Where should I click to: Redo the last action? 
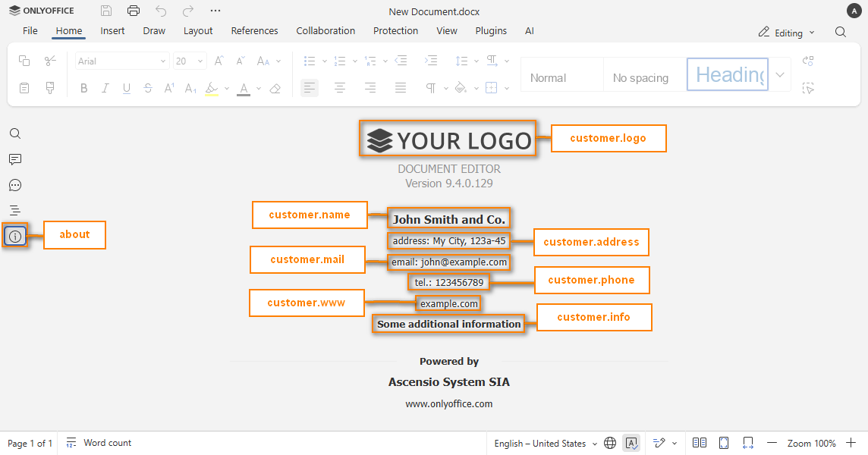188,11
